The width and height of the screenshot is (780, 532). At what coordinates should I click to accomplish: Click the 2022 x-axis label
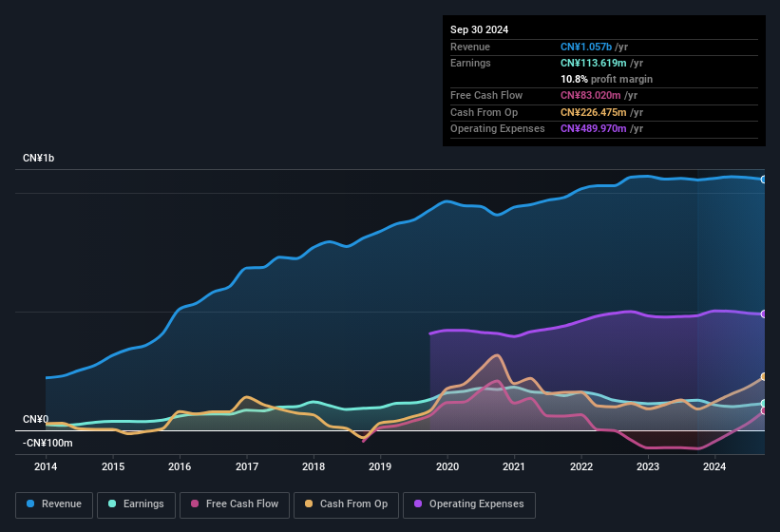[x=581, y=466]
